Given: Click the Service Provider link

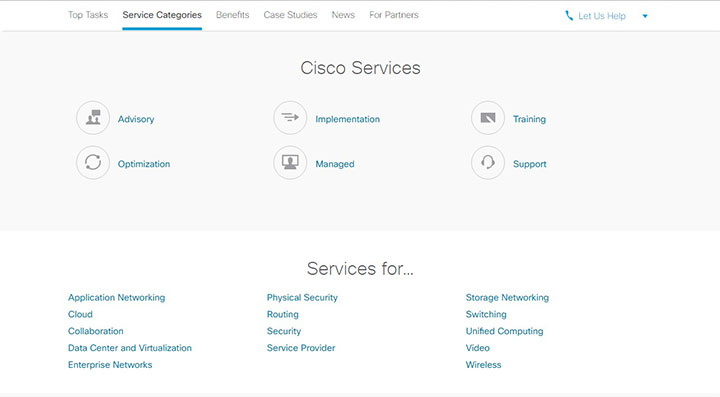Looking at the screenshot, I should (x=301, y=348).
